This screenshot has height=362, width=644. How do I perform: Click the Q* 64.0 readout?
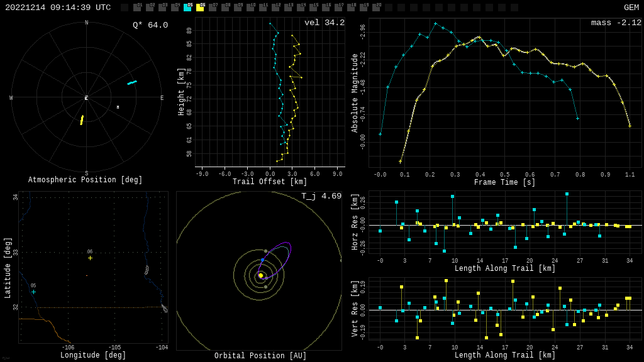[x=150, y=25]
